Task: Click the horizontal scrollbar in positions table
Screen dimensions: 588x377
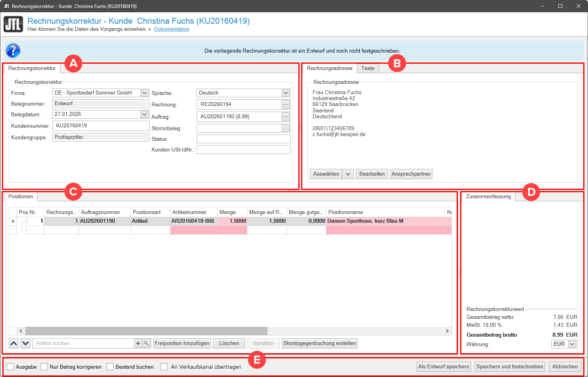Action: tap(146, 331)
